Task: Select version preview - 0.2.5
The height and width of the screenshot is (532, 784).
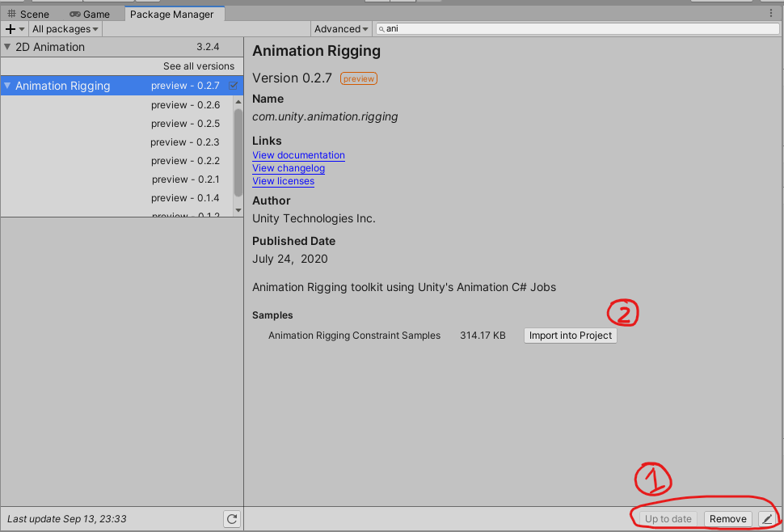Action: click(186, 124)
